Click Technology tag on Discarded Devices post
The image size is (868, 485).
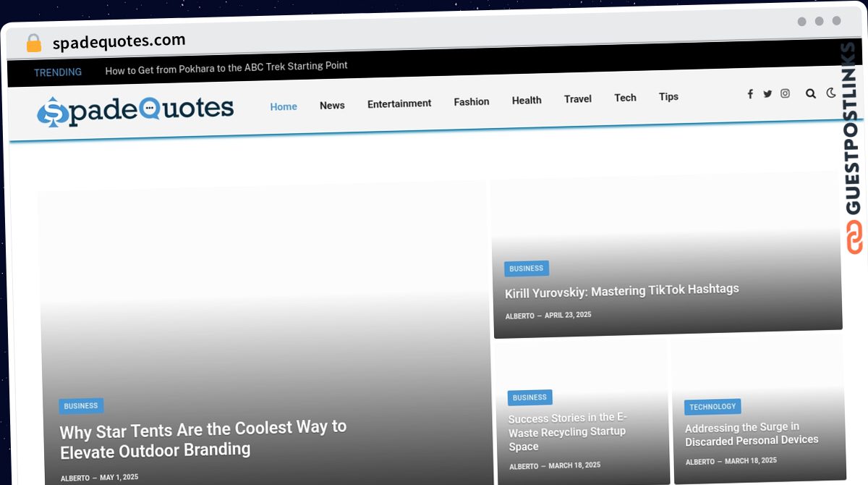point(712,407)
